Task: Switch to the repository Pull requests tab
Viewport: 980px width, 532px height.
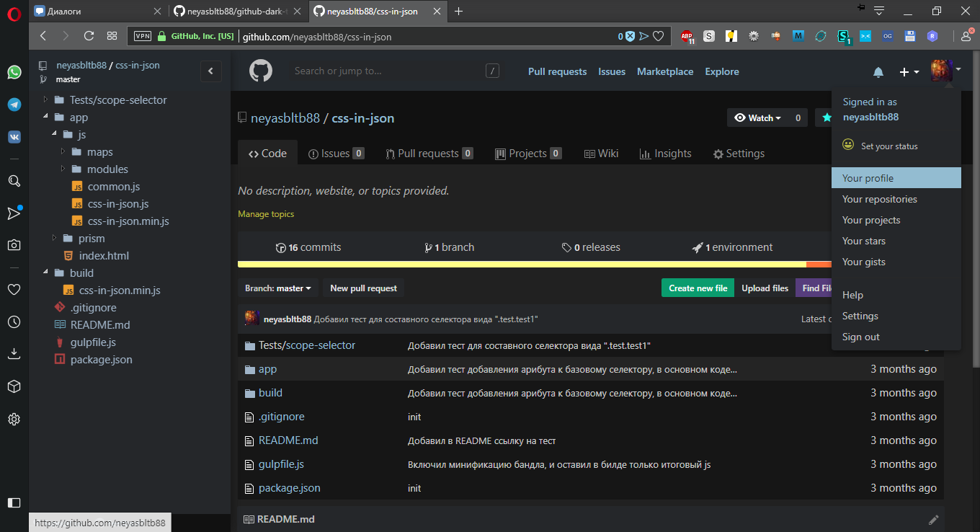Action: click(x=429, y=154)
